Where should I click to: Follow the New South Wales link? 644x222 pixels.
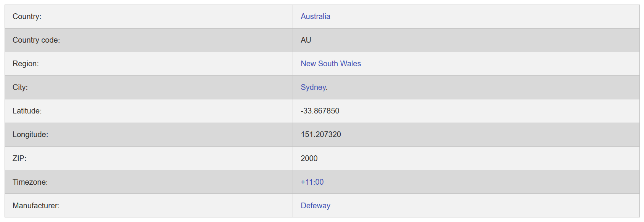pyautogui.click(x=330, y=64)
